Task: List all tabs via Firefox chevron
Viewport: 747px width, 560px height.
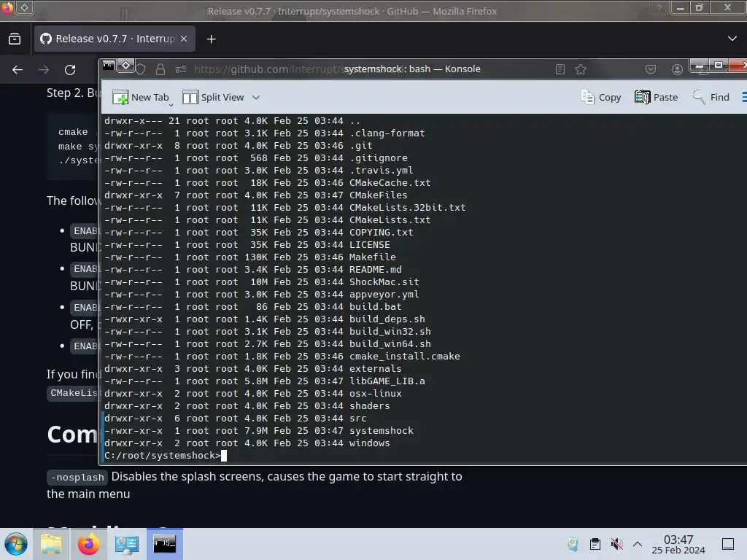Action: point(732,39)
